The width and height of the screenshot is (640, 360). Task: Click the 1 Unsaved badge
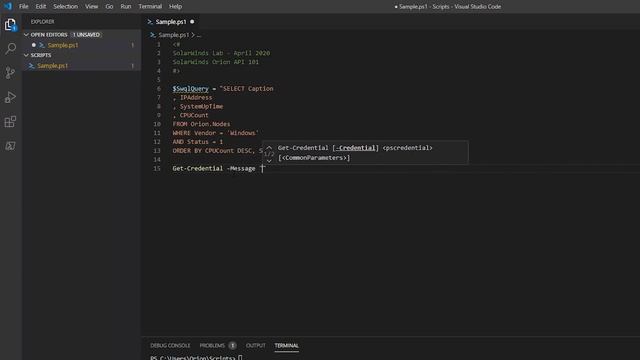pos(86,35)
